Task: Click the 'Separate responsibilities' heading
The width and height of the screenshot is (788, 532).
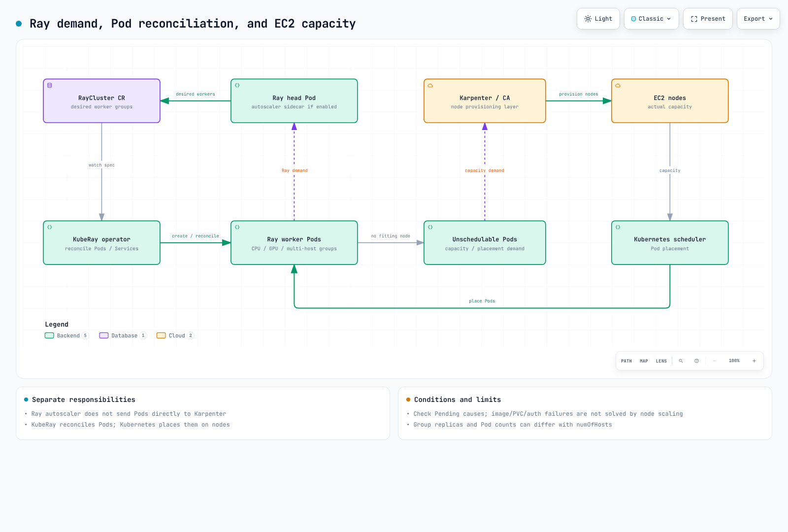Action: point(84,399)
